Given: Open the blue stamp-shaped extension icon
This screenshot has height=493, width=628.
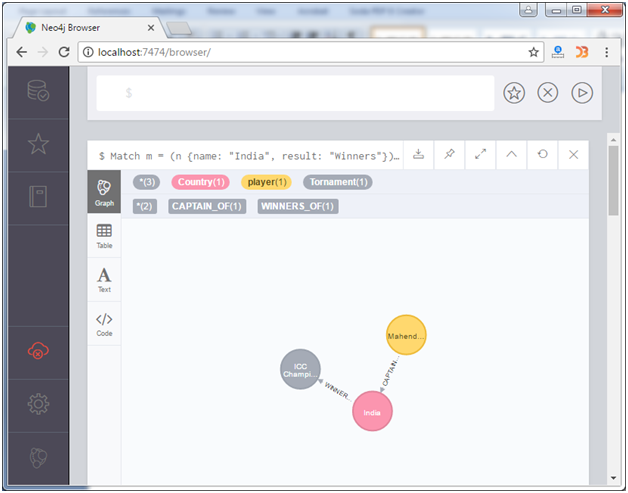Looking at the screenshot, I should point(558,52).
